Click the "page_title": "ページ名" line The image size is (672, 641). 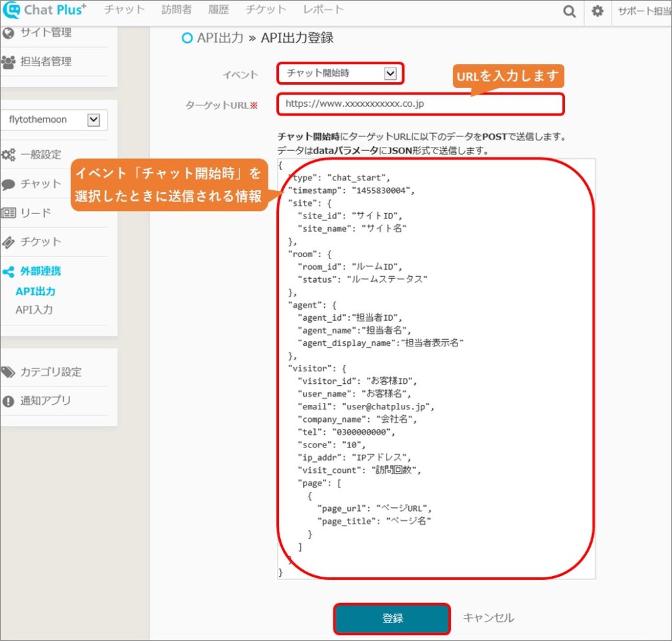(x=373, y=522)
